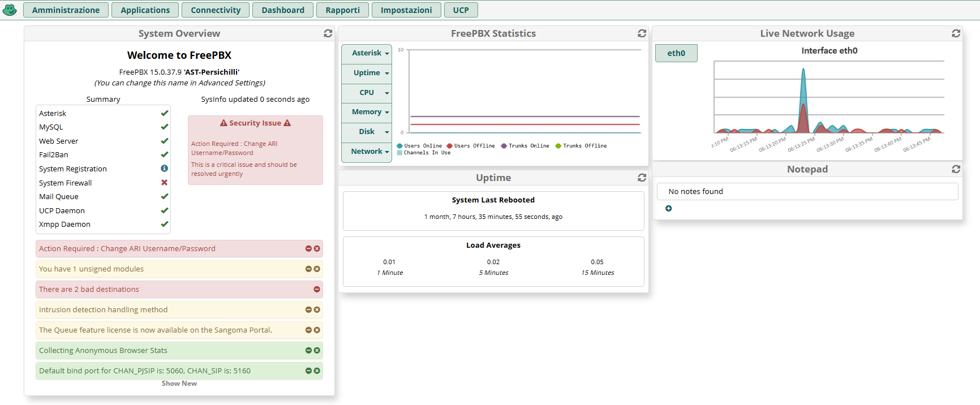
Task: Collapse the ARI Username/Password notification
Action: pyautogui.click(x=308, y=248)
